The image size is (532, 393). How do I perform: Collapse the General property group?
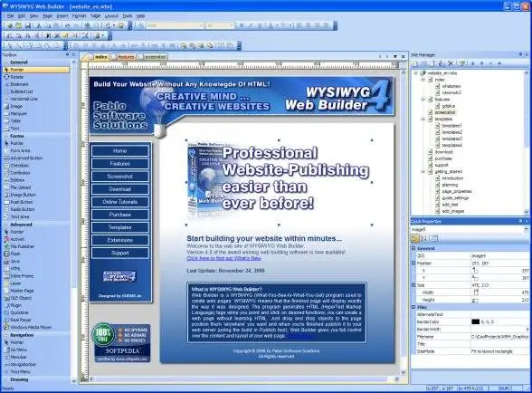413,249
